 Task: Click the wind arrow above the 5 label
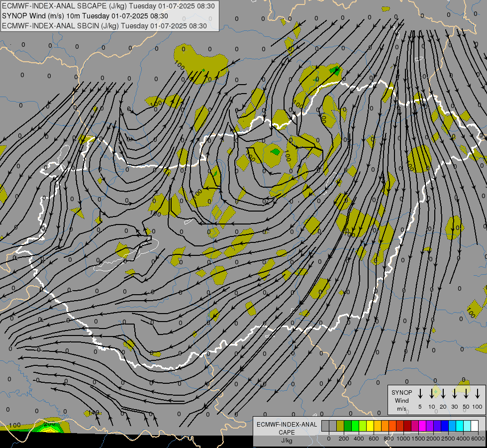420,393
